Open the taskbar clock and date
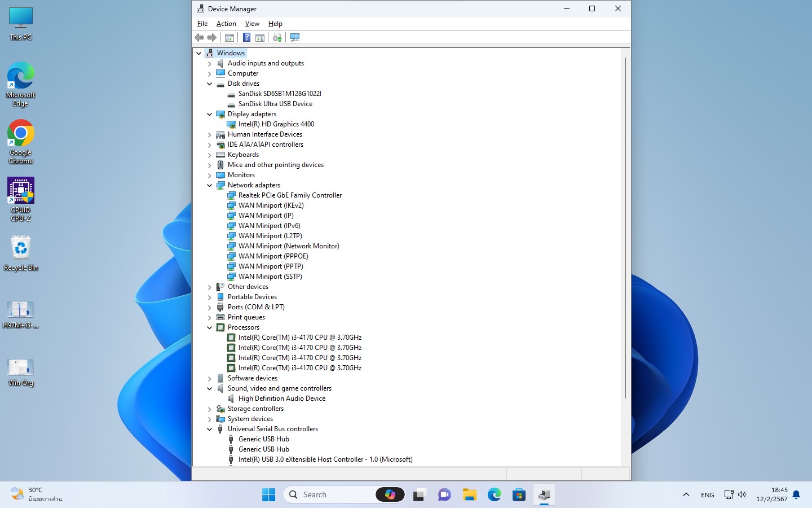The width and height of the screenshot is (812, 508). (x=779, y=494)
